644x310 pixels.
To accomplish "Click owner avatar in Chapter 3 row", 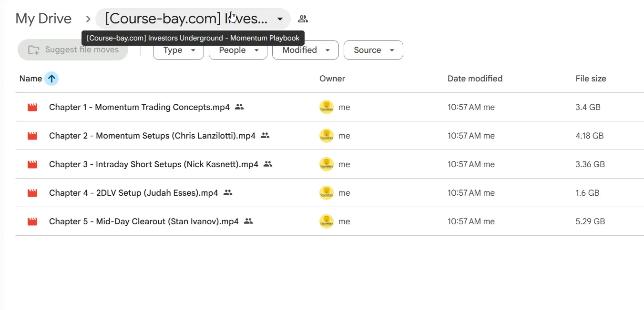I will click(x=327, y=164).
